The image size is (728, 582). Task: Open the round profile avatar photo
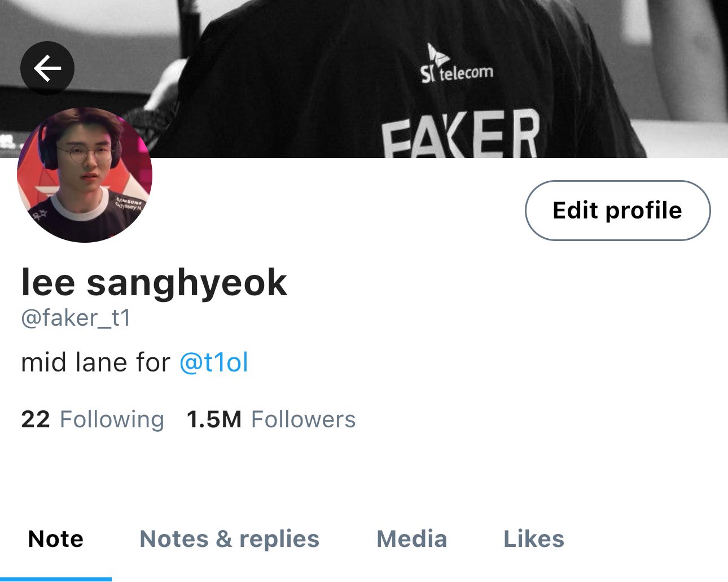tap(85, 175)
